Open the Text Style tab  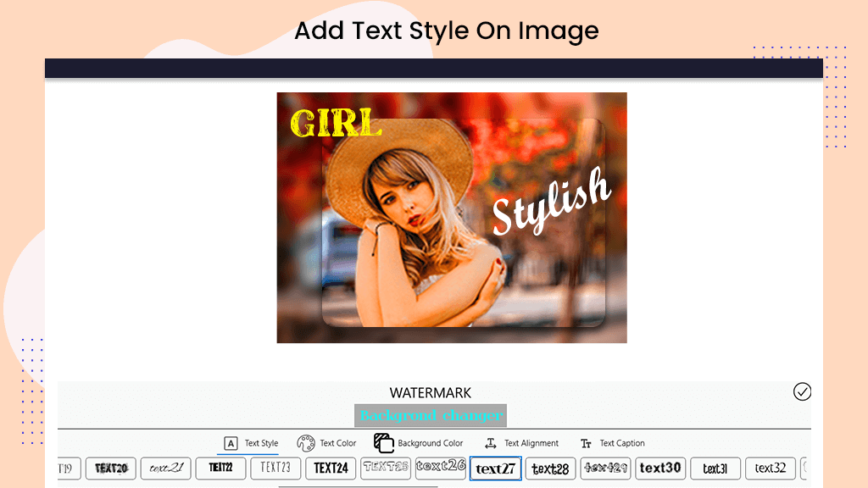coord(251,443)
